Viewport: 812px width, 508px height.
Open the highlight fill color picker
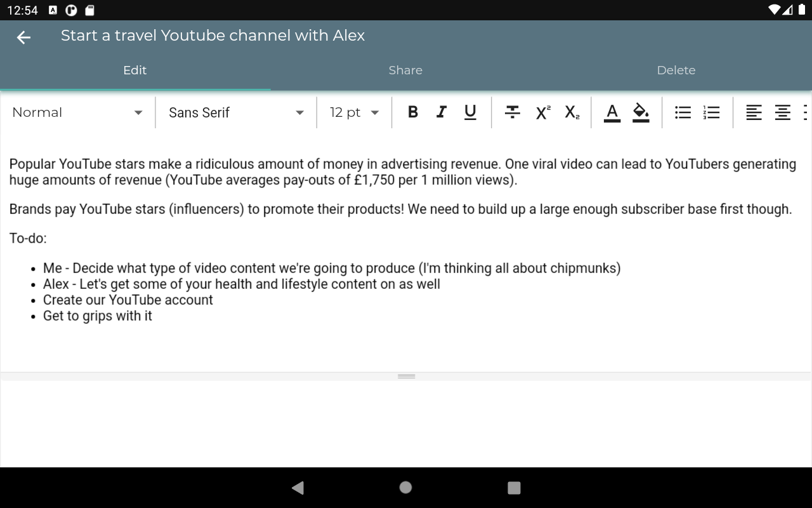(x=641, y=112)
